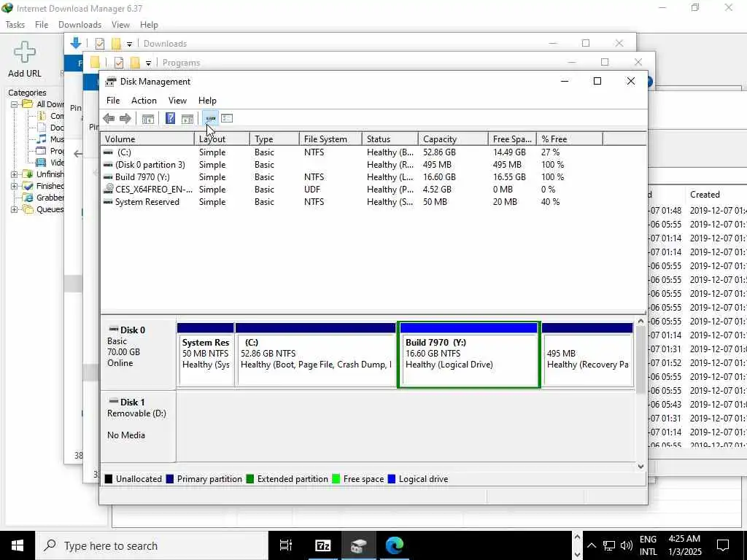Expand the Queues category node
This screenshot has height=560, width=747.
tap(15, 209)
